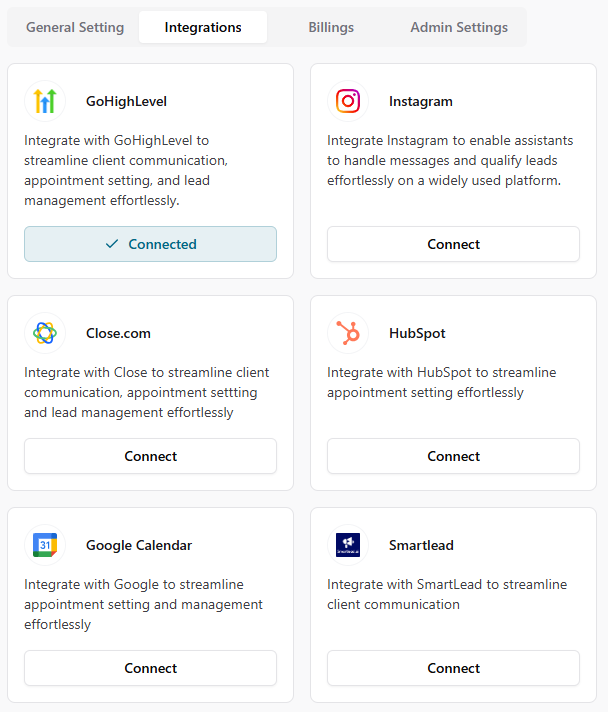Connect the Instagram integration
Screen dimensions: 608x712
click(x=453, y=244)
